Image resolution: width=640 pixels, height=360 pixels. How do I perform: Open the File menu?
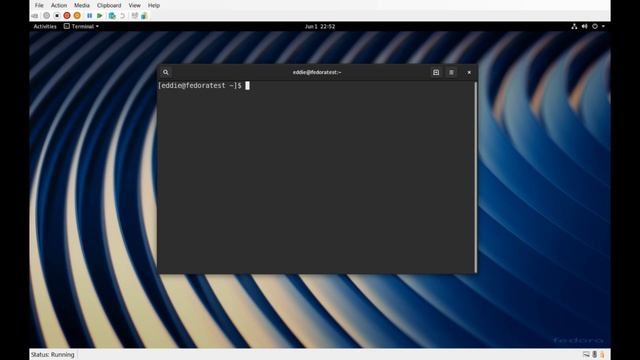click(39, 5)
